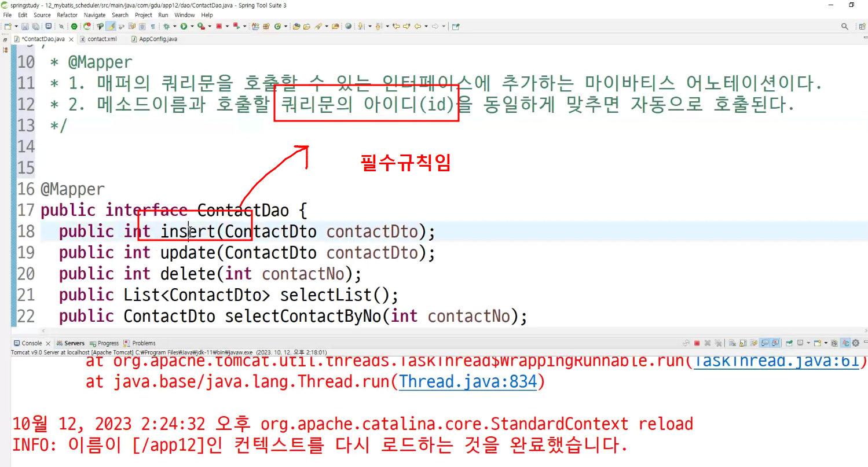Toggle show console when standard out changes
Image resolution: width=868 pixels, height=467 pixels.
pos(765,343)
